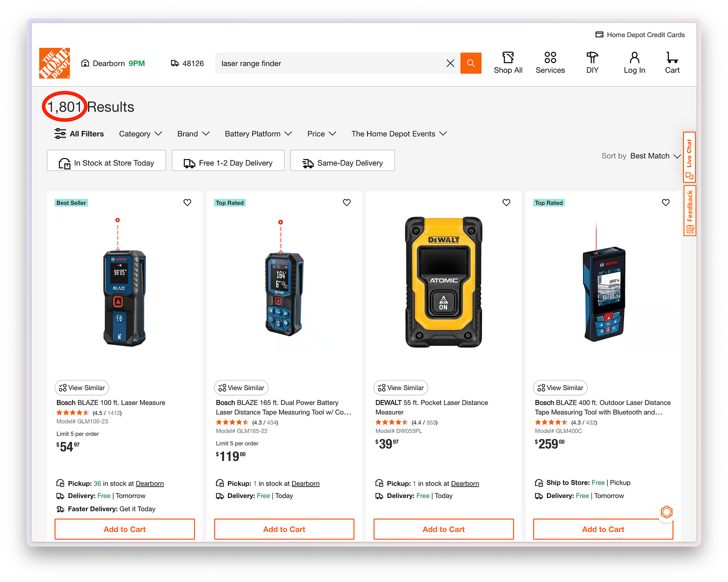Viewport: 728px width, 582px height.
Task: Click the DEWALT Atomic product image
Action: coord(443,282)
